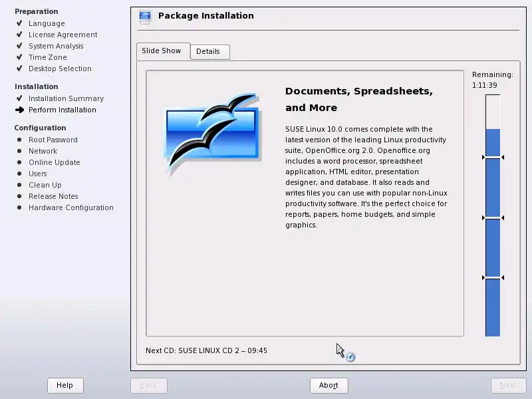Select the Network step label
The width and height of the screenshot is (532, 399).
(x=43, y=151)
